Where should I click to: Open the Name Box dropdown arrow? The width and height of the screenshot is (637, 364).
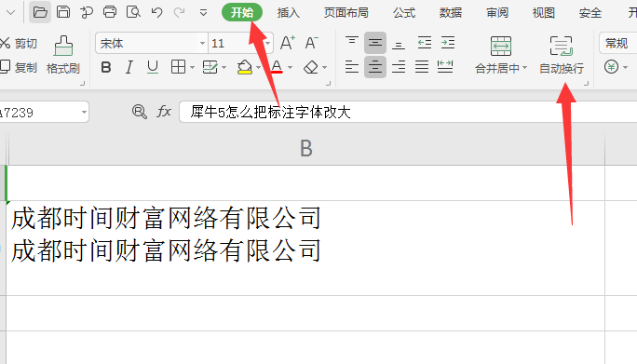point(84,112)
